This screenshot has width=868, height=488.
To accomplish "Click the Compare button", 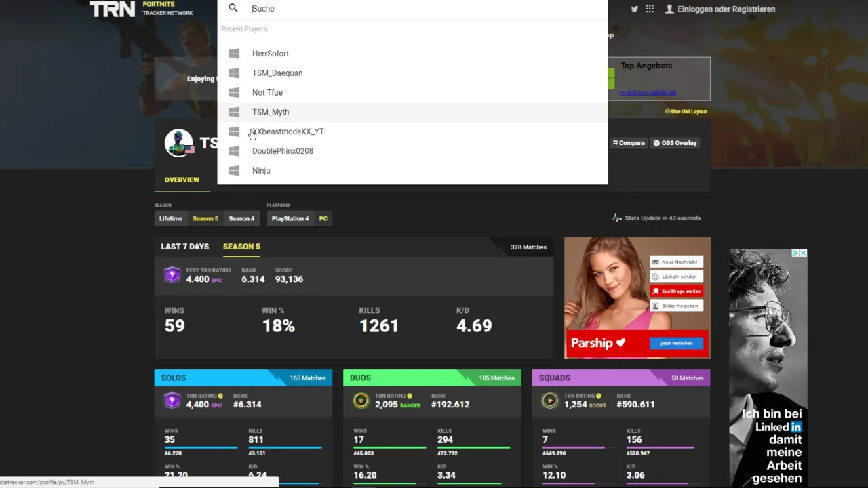I will tap(629, 143).
